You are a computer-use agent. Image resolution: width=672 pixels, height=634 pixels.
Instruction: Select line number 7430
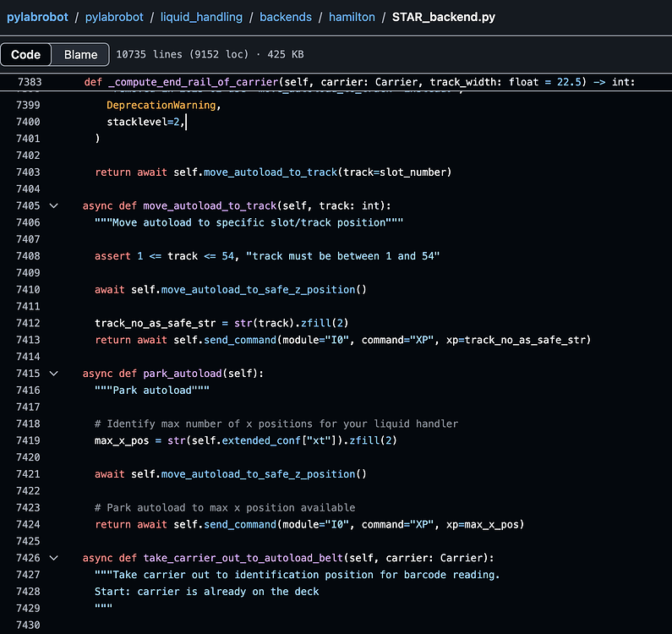click(x=28, y=625)
